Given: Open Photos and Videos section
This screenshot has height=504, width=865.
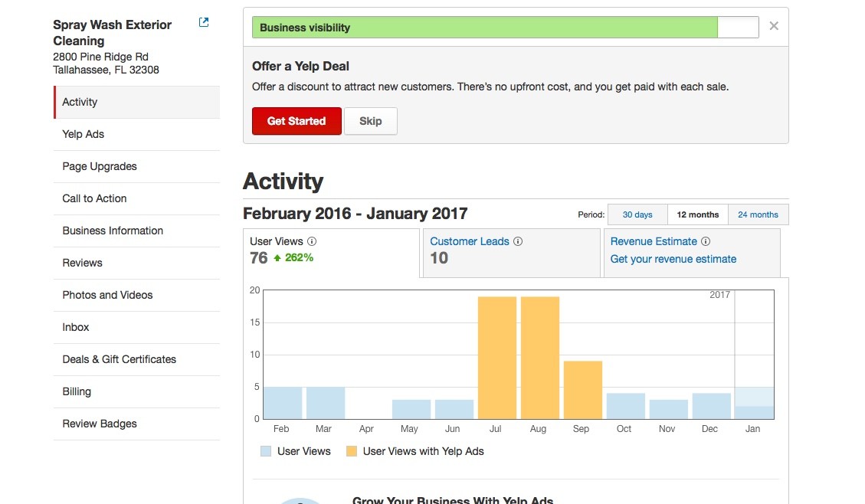Looking at the screenshot, I should pyautogui.click(x=137, y=295).
